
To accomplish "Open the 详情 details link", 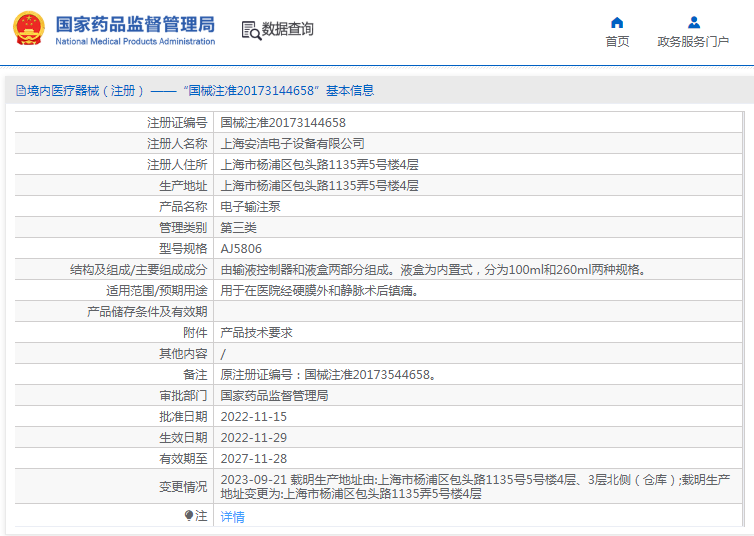I will coord(233,517).
